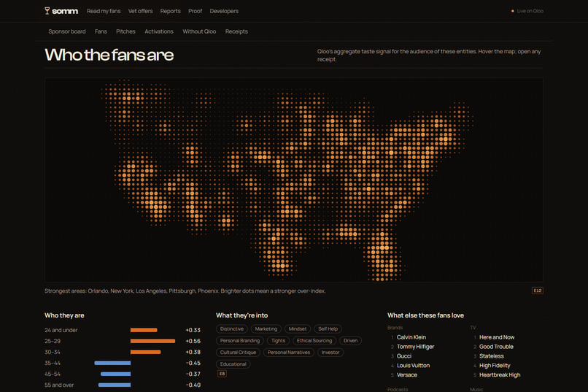Click Gucci in Brands list
The height and width of the screenshot is (392, 588).
tap(404, 356)
